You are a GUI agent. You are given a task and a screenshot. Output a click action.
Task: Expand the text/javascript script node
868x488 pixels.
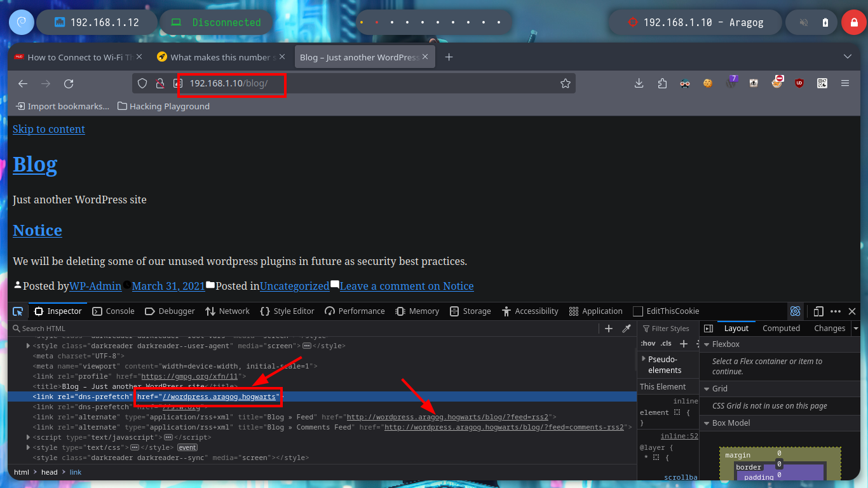click(x=28, y=438)
